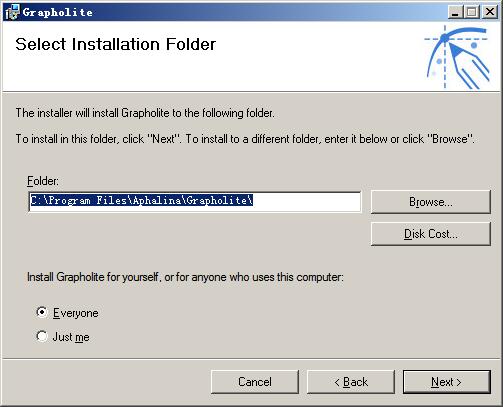Close the Grapholite setup window
Image resolution: width=503 pixels, height=407 pixels.
tap(490, 12)
